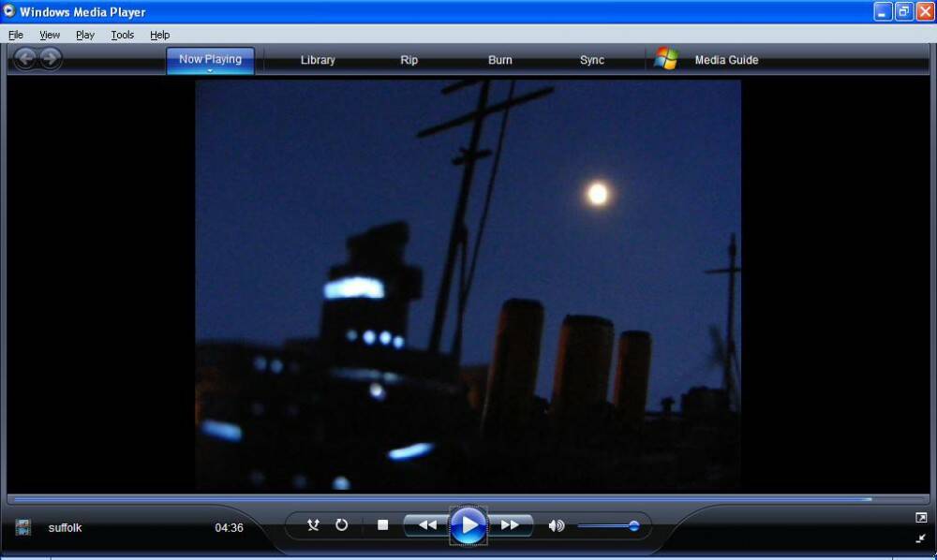Click the seek bar to jump position
937x560 pixels.
[468, 499]
